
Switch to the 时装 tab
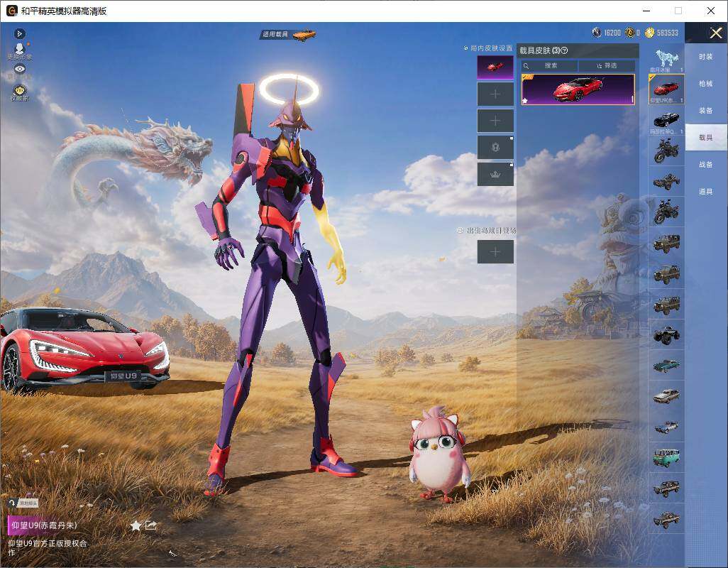click(706, 57)
